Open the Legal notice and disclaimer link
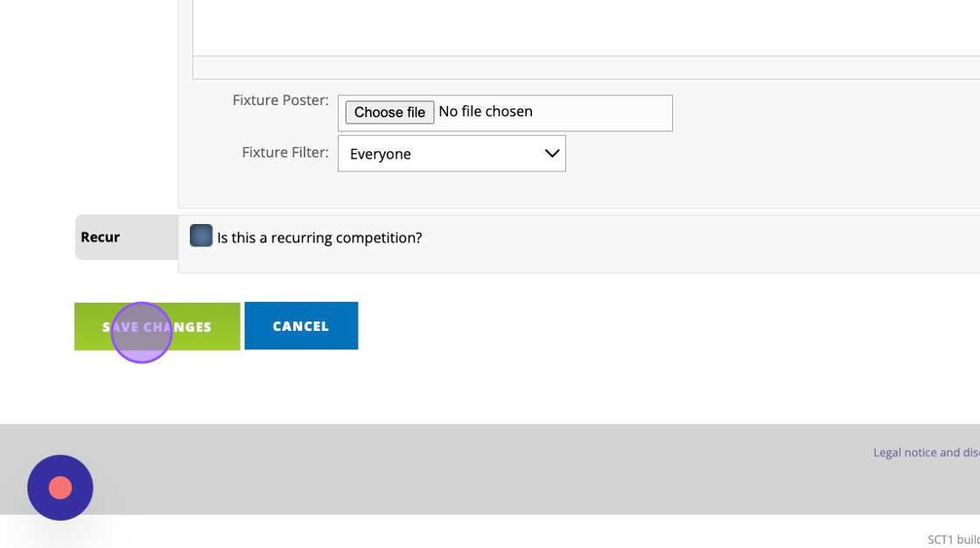 (926, 453)
